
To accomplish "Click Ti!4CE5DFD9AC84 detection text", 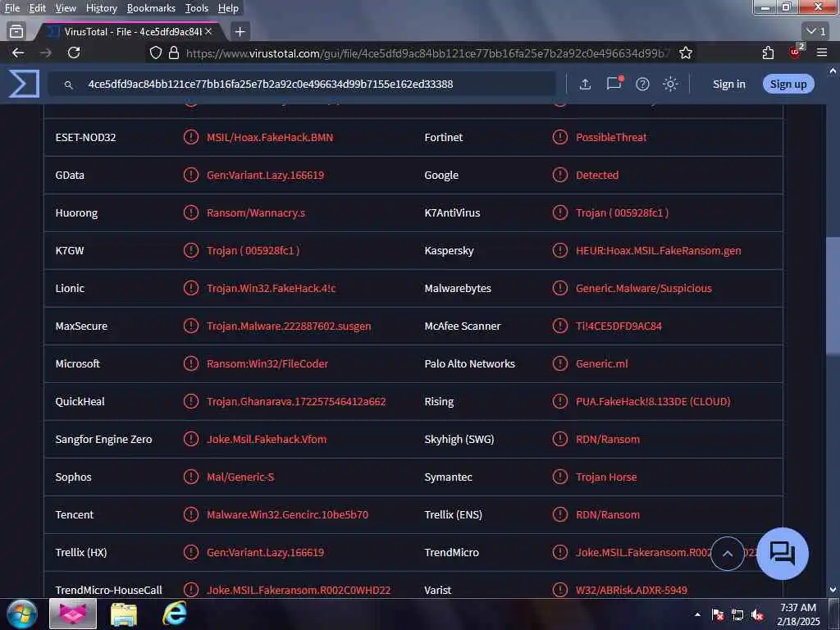I will click(x=619, y=326).
